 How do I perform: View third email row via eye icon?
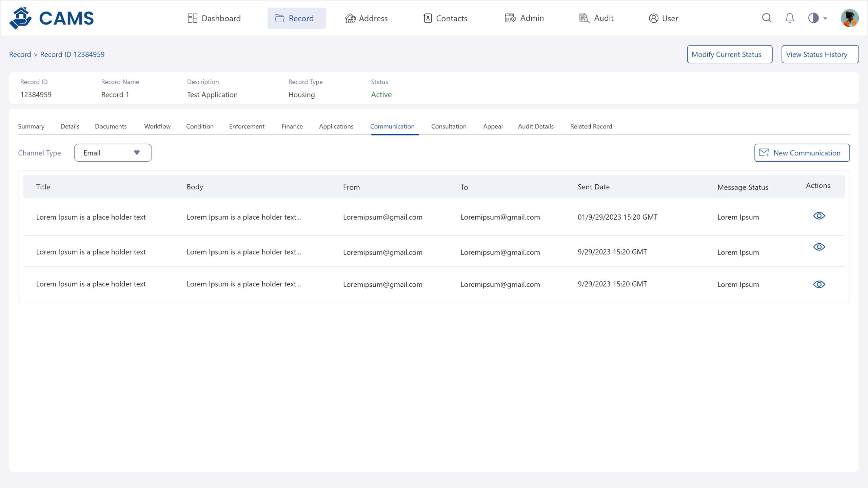[x=819, y=284]
